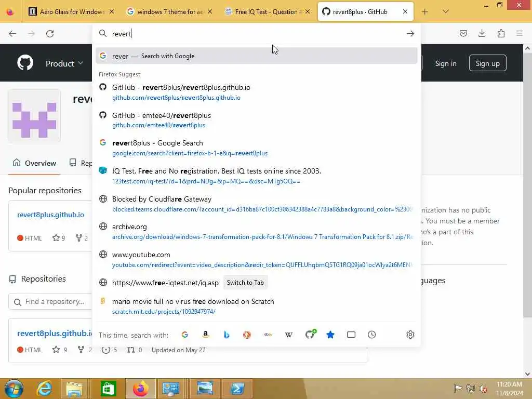Open Action Center flag tray icon

coord(458,388)
